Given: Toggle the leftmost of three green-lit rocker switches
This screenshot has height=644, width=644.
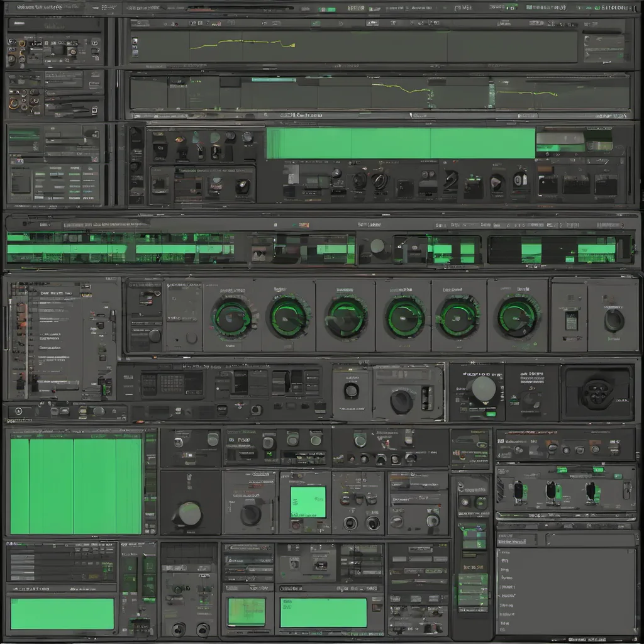Looking at the screenshot, I should [x=518, y=491].
